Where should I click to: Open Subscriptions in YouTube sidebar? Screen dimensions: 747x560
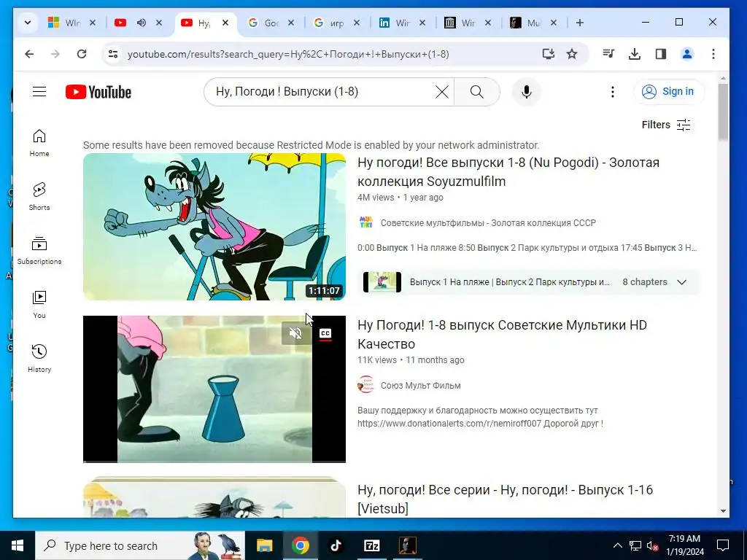click(x=39, y=251)
